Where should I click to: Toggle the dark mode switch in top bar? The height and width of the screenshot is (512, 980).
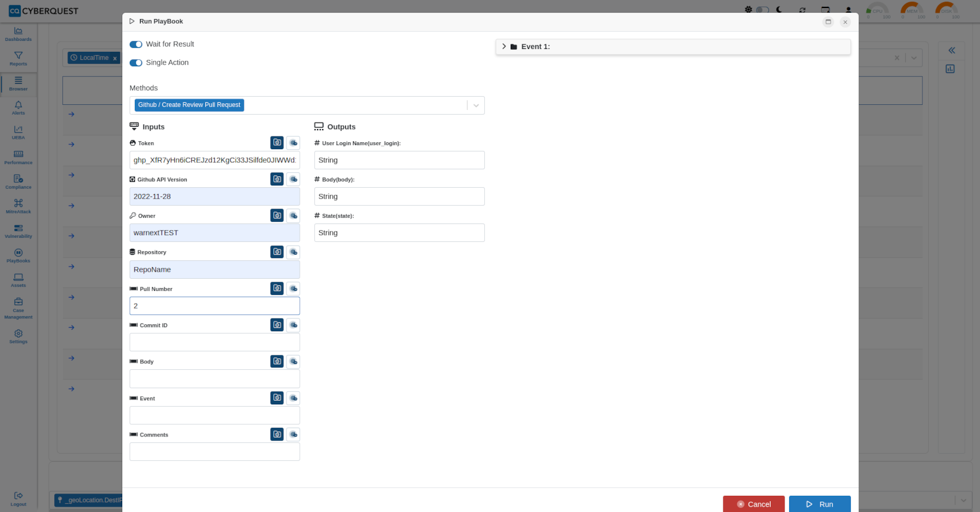[763, 10]
